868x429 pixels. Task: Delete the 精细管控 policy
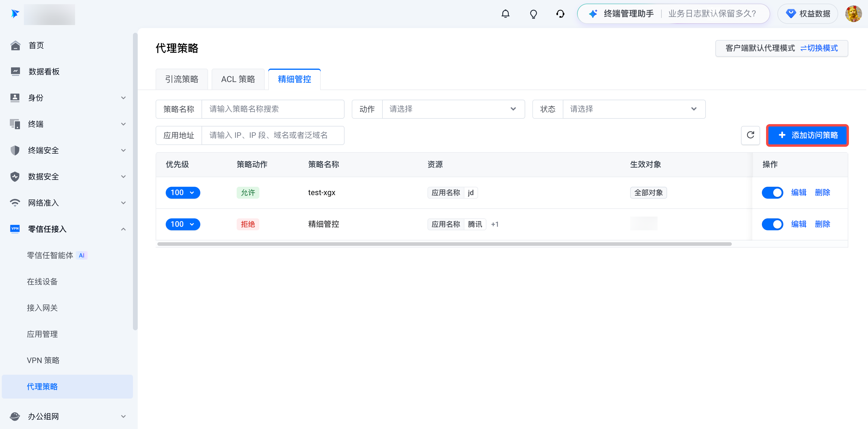(x=822, y=225)
